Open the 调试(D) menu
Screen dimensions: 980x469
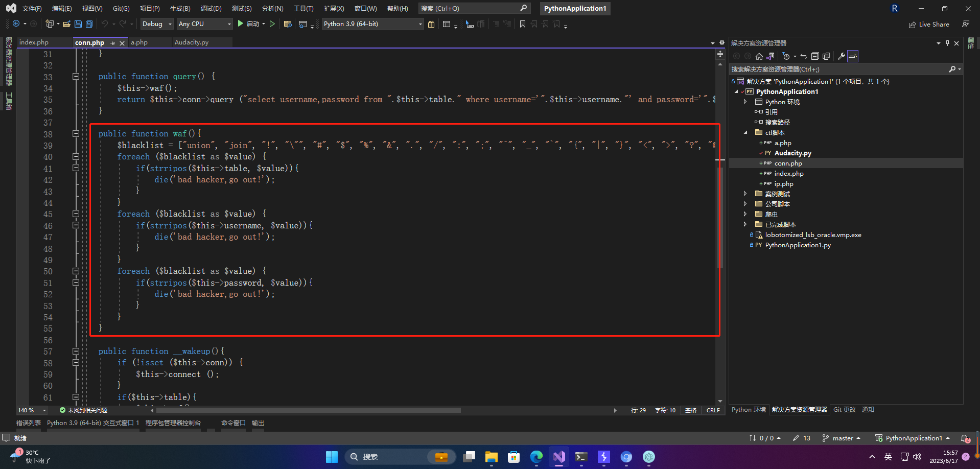coord(211,8)
